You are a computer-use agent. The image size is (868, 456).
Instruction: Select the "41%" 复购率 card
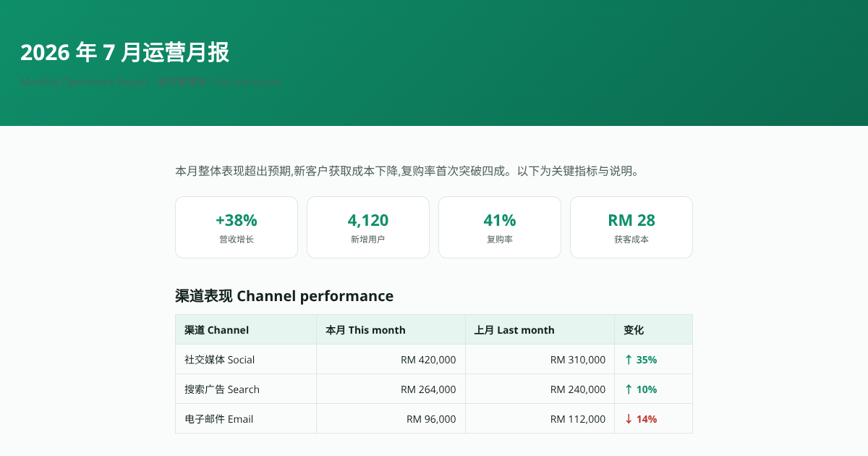[x=500, y=227]
